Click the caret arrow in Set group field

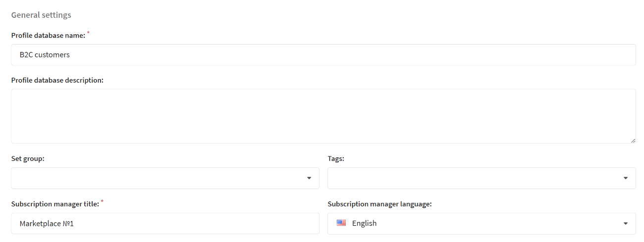309,178
